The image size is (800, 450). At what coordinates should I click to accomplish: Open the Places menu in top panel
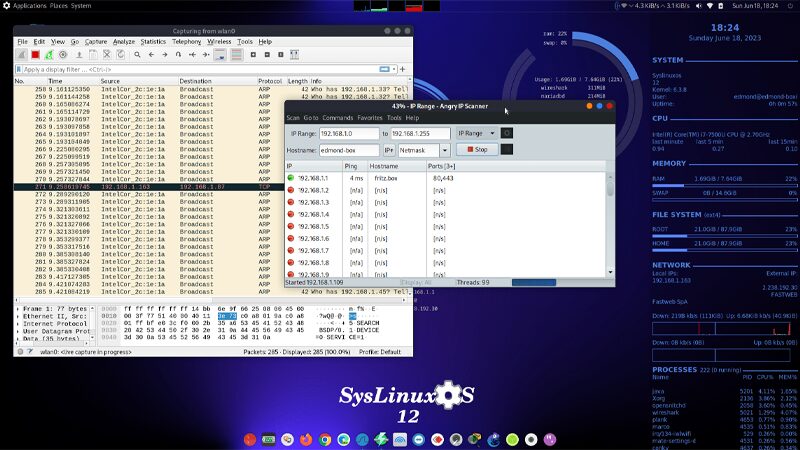[x=58, y=6]
